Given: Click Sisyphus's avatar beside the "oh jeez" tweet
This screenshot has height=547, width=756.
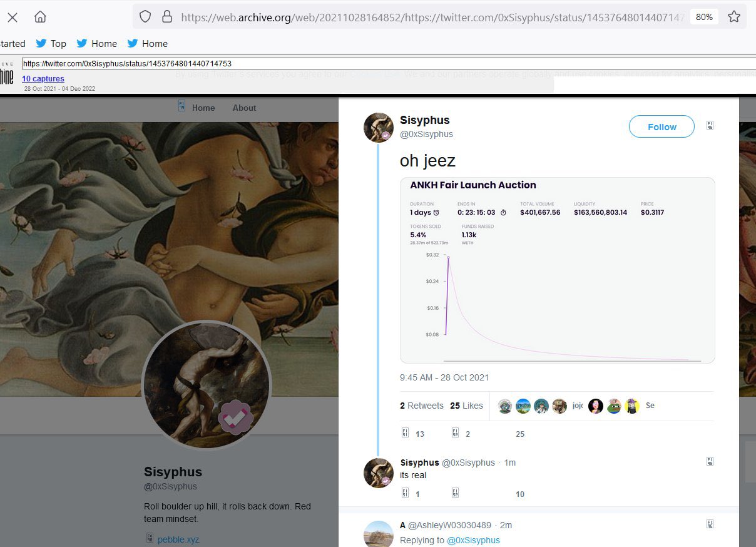Looking at the screenshot, I should [378, 127].
